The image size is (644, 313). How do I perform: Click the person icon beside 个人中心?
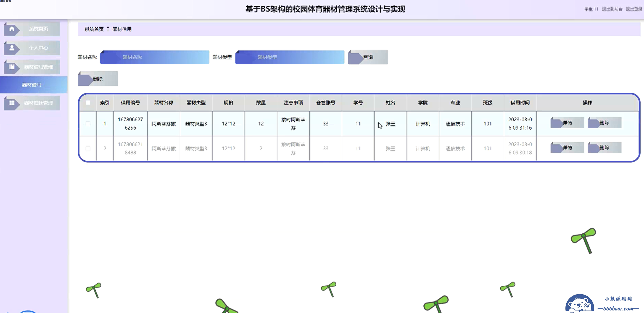coord(12,48)
